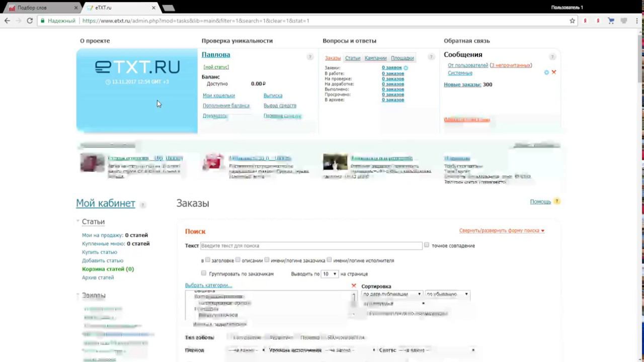Close the eTXT.ru browser tab
Image resolution: width=644 pixels, height=362 pixels.
[x=154, y=8]
